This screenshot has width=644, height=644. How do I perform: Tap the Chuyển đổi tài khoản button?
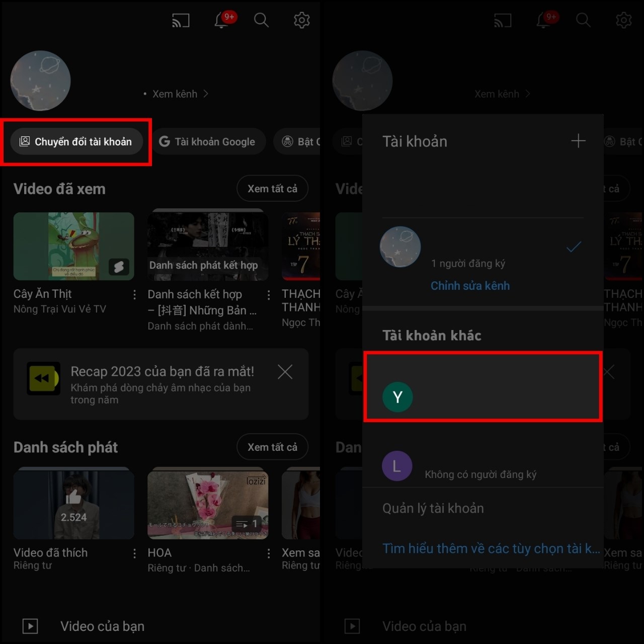point(77,141)
